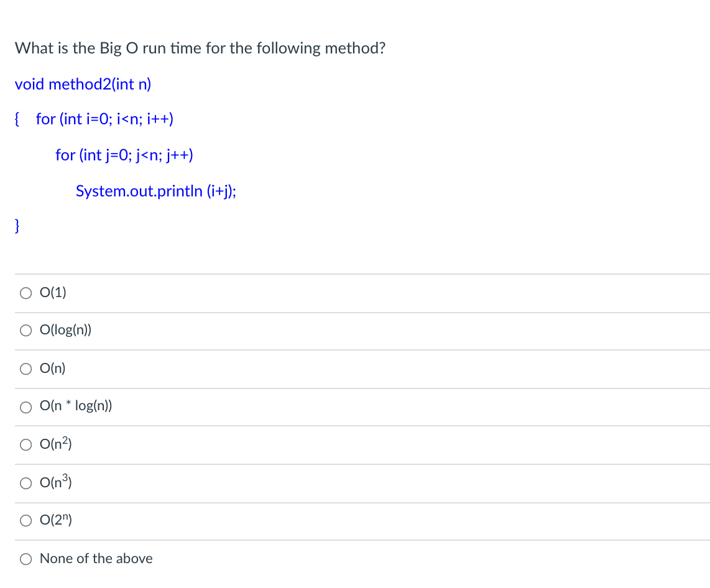The height and width of the screenshot is (588, 710).
Task: Mark the None of the above radio button
Action: click(26, 559)
